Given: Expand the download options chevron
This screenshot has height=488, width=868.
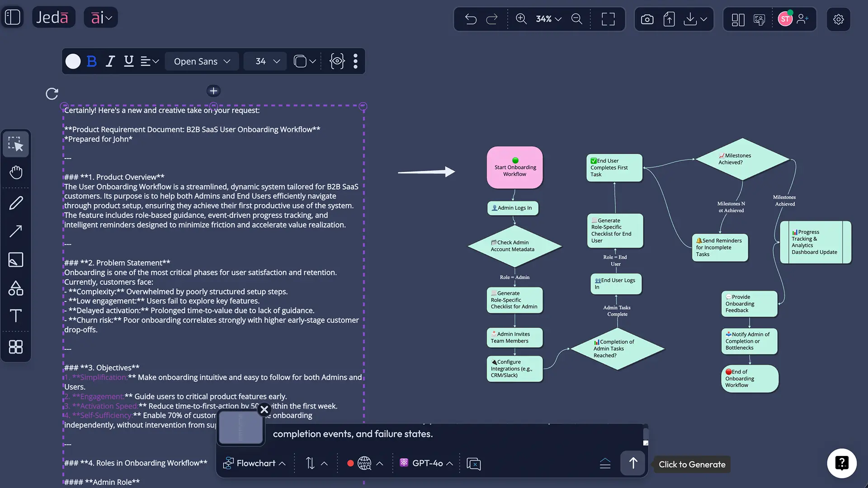Looking at the screenshot, I should pos(703,19).
